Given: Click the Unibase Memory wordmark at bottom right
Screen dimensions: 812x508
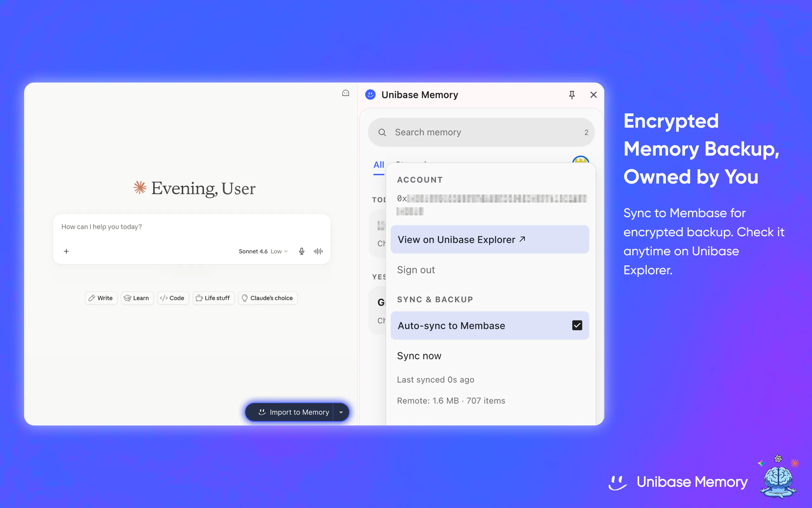Looking at the screenshot, I should 692,482.
